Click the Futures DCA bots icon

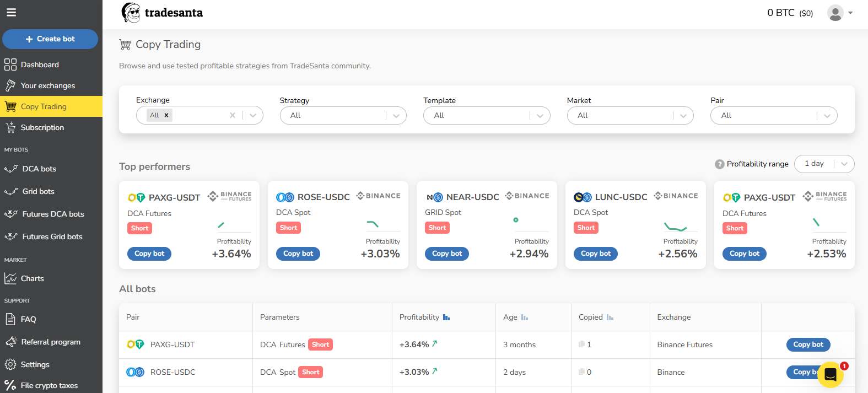point(11,214)
